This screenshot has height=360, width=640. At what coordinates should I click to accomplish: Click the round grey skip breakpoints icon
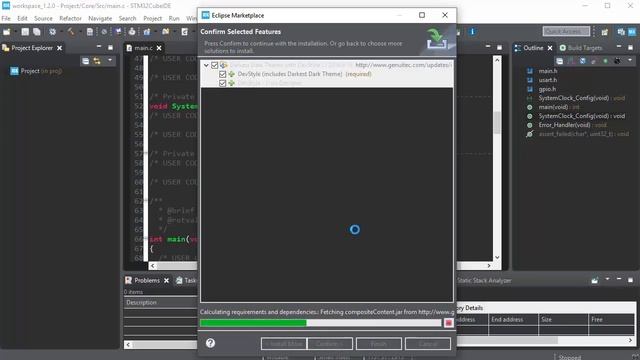point(104,31)
